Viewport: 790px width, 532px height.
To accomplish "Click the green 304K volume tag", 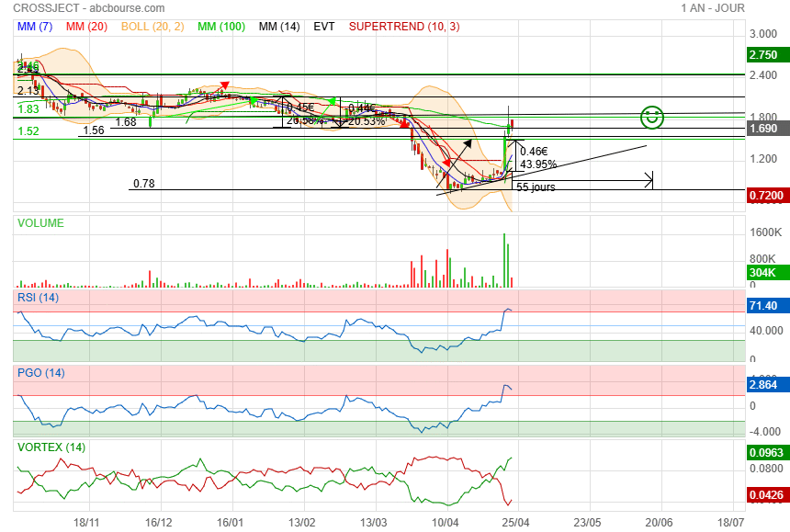I will tap(768, 273).
